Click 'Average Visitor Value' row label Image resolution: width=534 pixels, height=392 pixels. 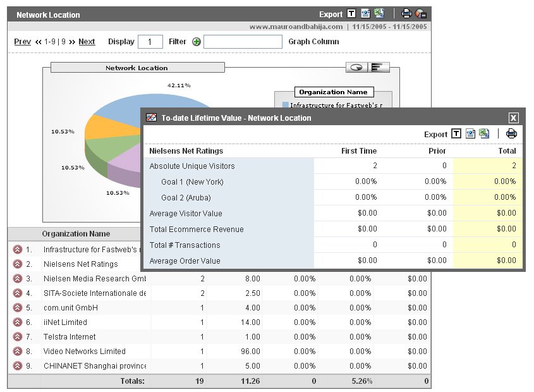(186, 213)
